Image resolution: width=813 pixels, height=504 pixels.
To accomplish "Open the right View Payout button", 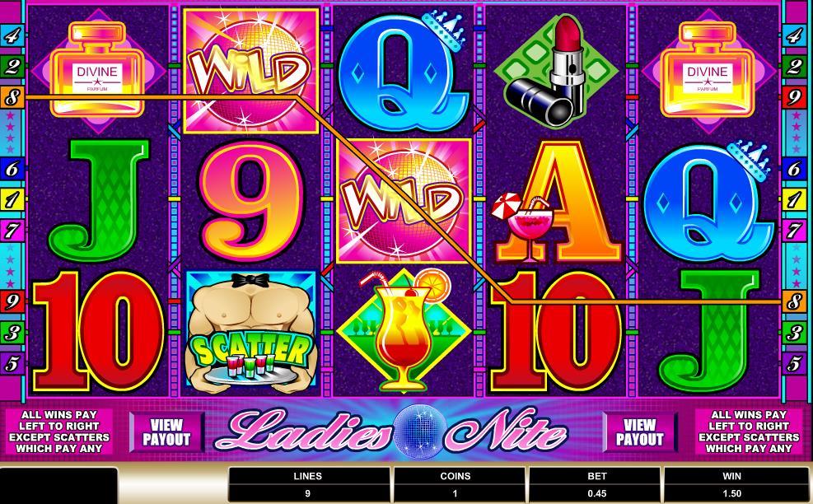I will pos(640,432).
